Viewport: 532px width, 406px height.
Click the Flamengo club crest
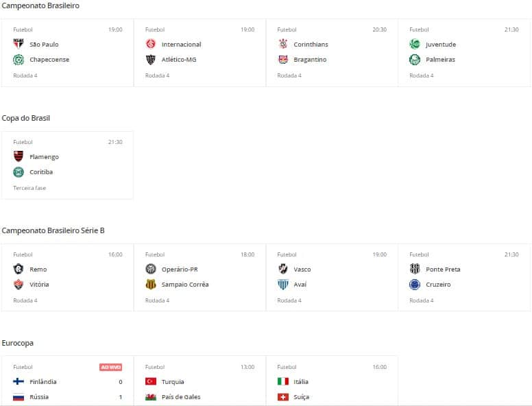tap(19, 157)
